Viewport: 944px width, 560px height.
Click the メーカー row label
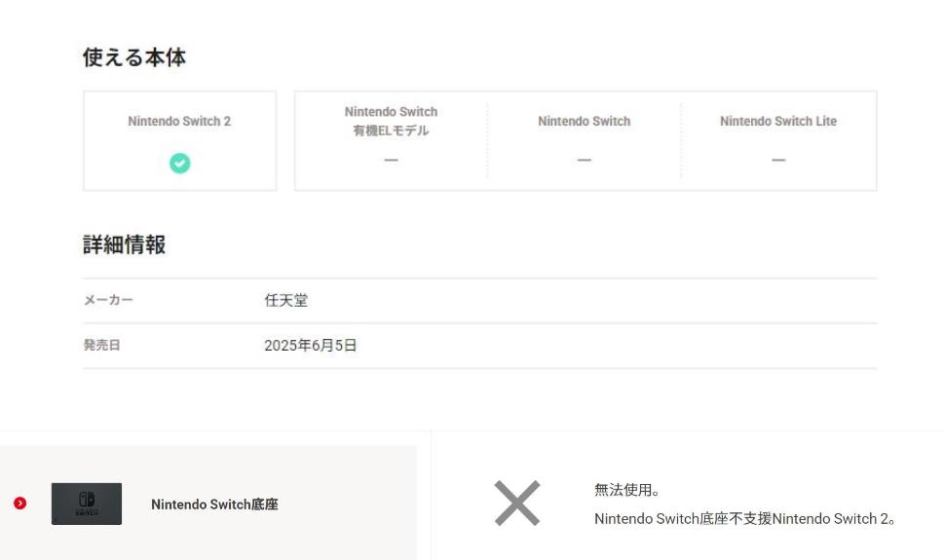[x=107, y=301]
